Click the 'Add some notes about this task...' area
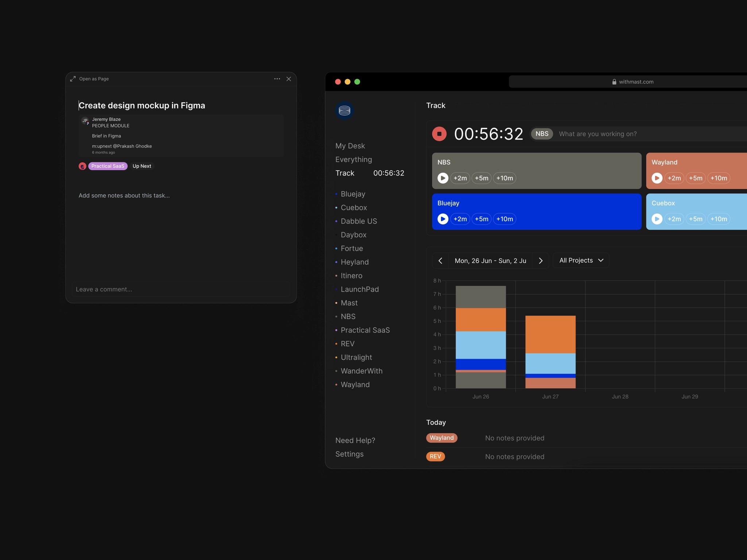 pos(124,195)
